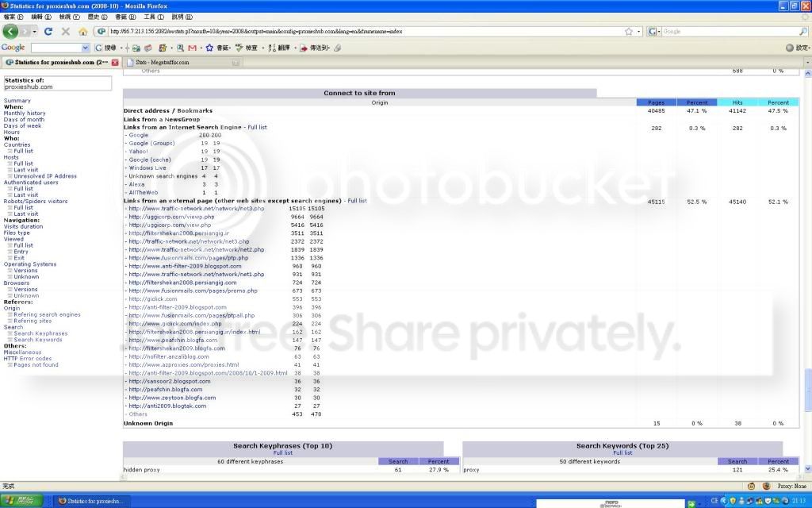
Task: Open the Gmail icon in Google Toolbar
Action: pos(192,48)
